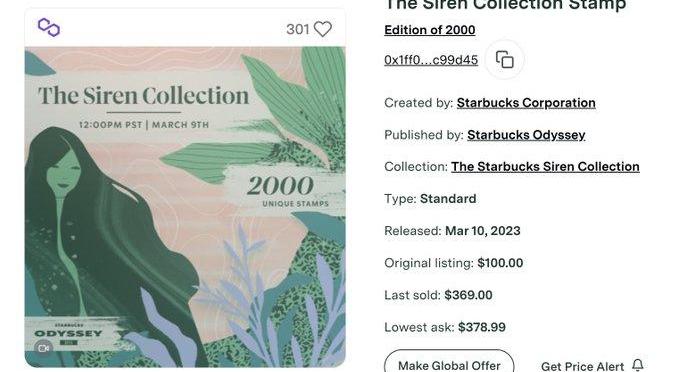
Task: Click the Starbucks Odyssey logo on artwork
Action: (68, 333)
